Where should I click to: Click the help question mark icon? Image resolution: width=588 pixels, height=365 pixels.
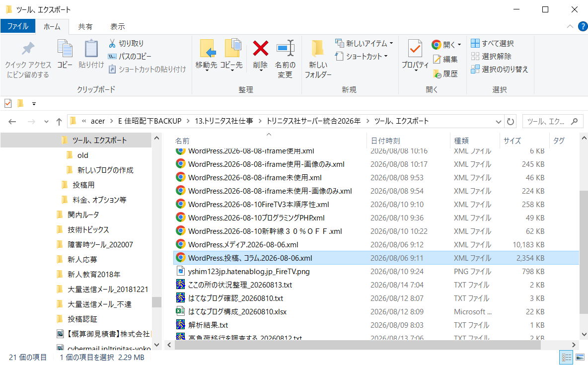pos(583,26)
